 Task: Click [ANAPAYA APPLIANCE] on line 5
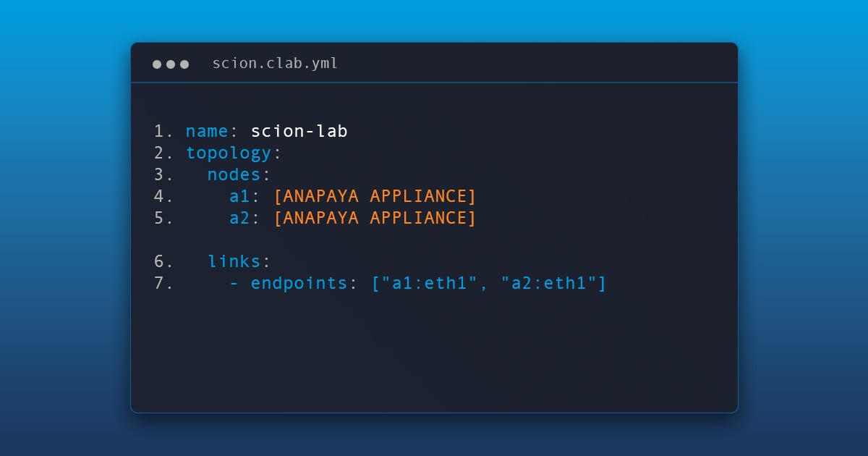pos(375,219)
